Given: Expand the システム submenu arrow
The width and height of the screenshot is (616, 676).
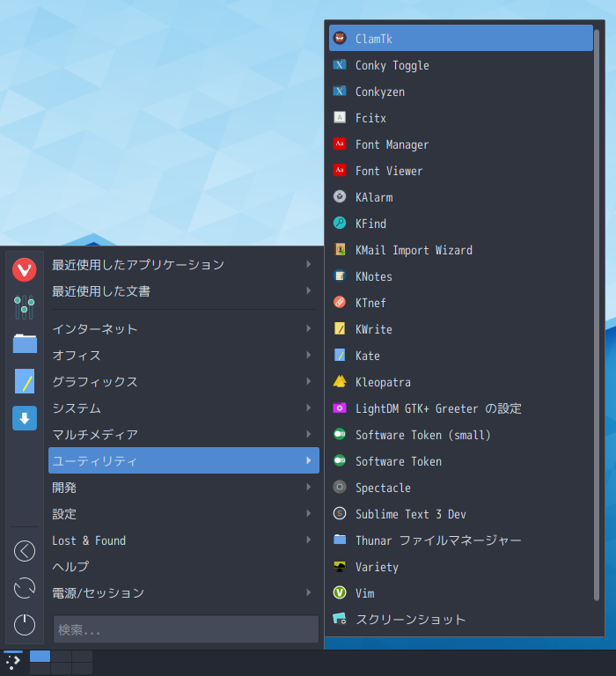Looking at the screenshot, I should pyautogui.click(x=309, y=408).
